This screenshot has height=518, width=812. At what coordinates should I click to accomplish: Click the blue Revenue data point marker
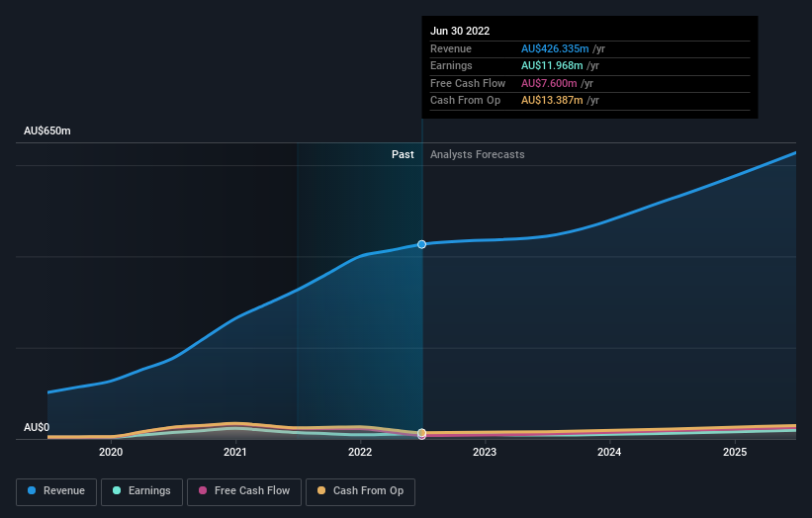click(421, 244)
